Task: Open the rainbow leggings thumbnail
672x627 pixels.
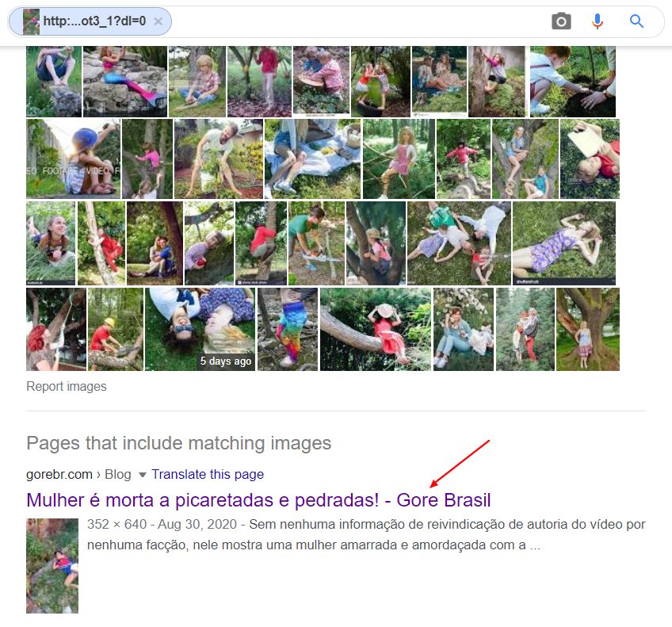Action: tap(288, 329)
